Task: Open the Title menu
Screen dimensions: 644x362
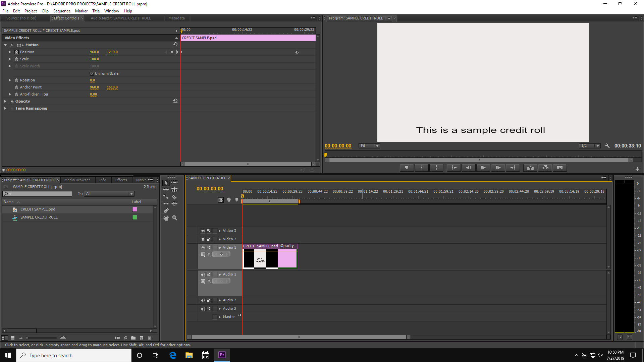Action: [x=96, y=11]
